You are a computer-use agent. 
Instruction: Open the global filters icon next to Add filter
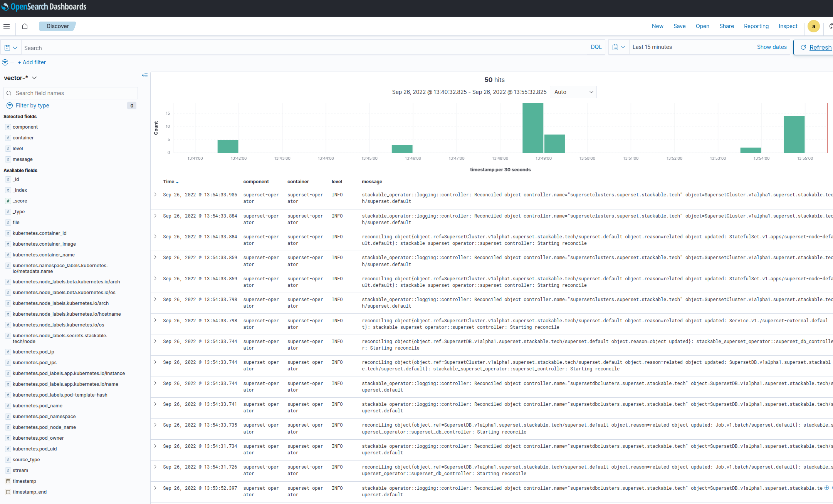point(5,62)
